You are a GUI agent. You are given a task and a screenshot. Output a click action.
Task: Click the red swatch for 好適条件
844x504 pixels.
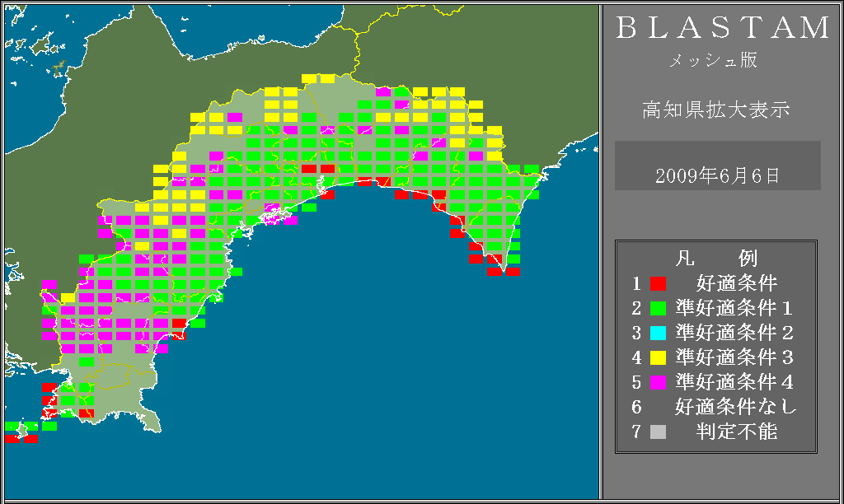[658, 284]
